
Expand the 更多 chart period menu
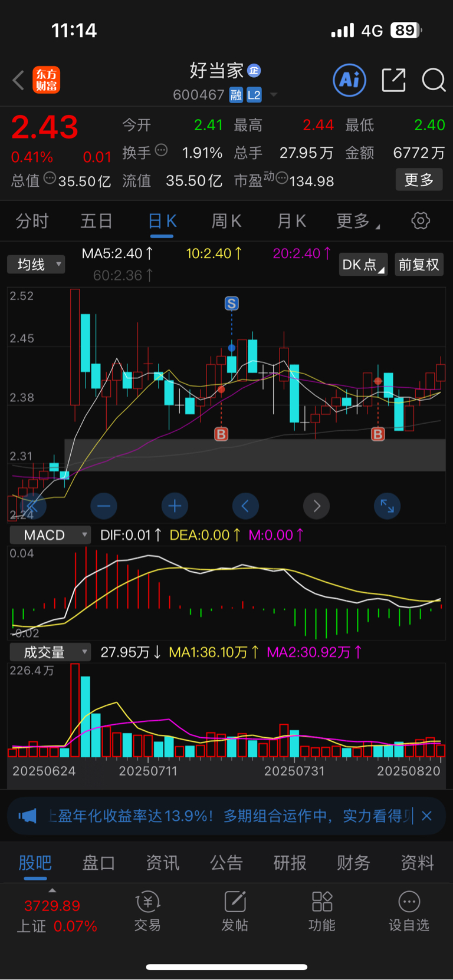click(358, 221)
